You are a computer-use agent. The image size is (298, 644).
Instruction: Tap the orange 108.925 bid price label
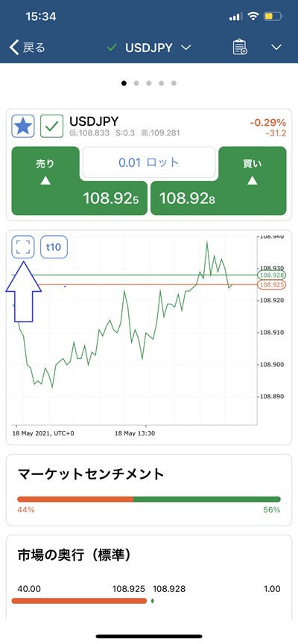click(271, 284)
